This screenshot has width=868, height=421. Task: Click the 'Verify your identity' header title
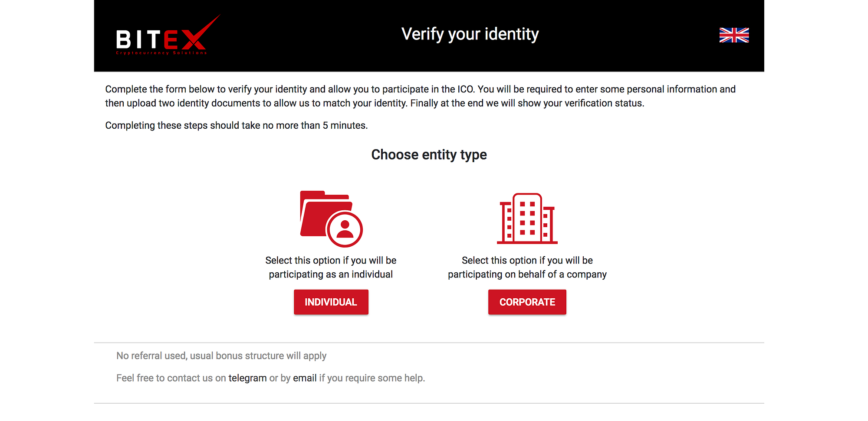(x=470, y=34)
